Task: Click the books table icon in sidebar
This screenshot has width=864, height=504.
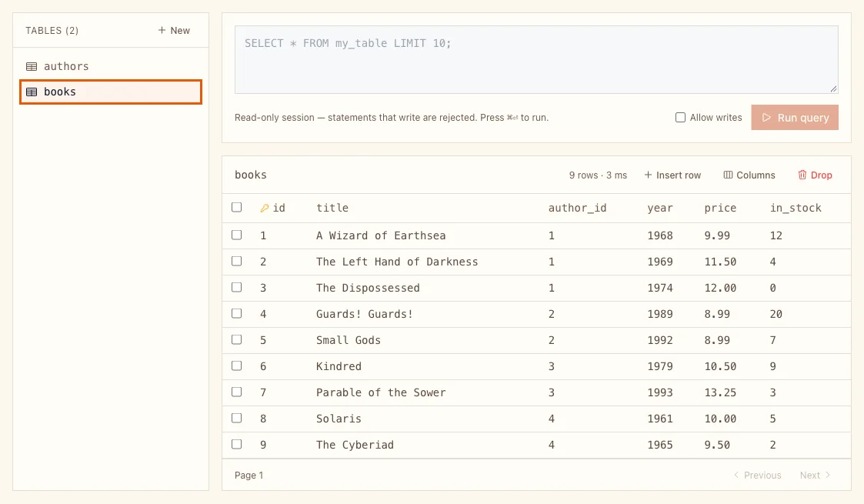Action: tap(32, 92)
